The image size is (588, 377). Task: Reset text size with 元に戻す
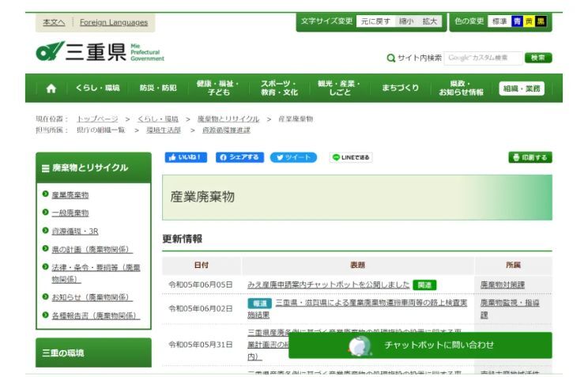[375, 21]
